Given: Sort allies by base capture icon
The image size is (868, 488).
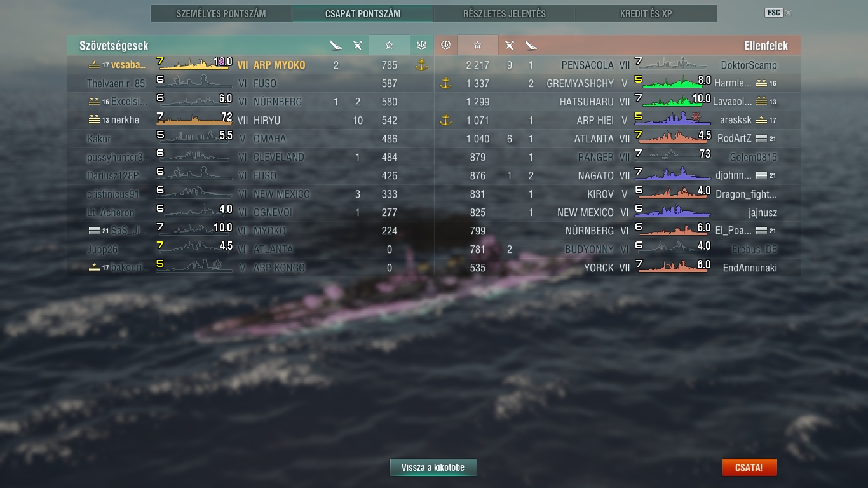Looking at the screenshot, I should (x=421, y=45).
